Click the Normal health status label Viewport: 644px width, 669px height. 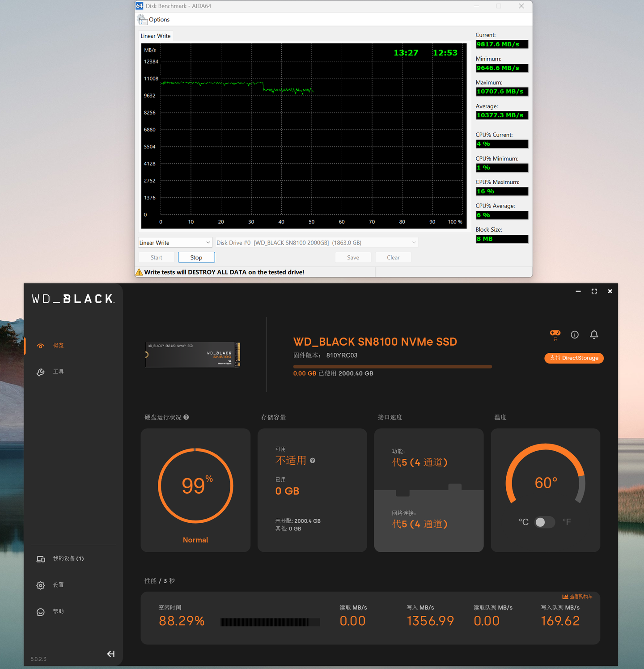click(195, 540)
